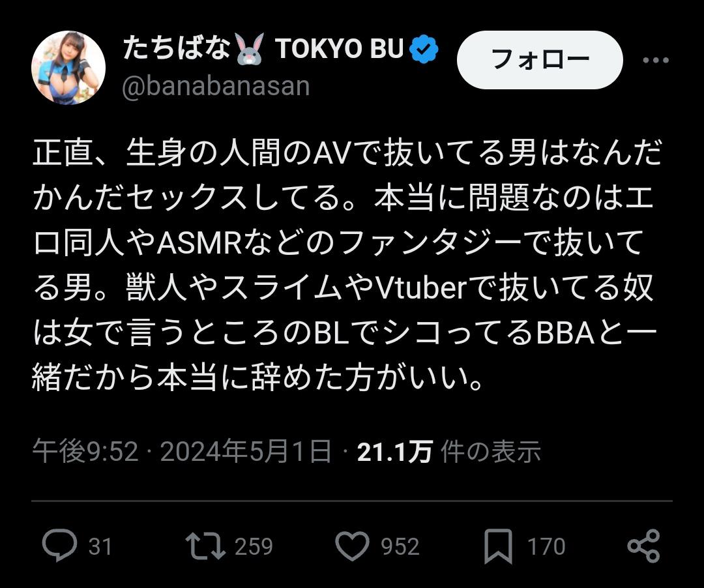Click the reply speech bubble icon
Viewport: 704px width, 588px height.
click(59, 546)
